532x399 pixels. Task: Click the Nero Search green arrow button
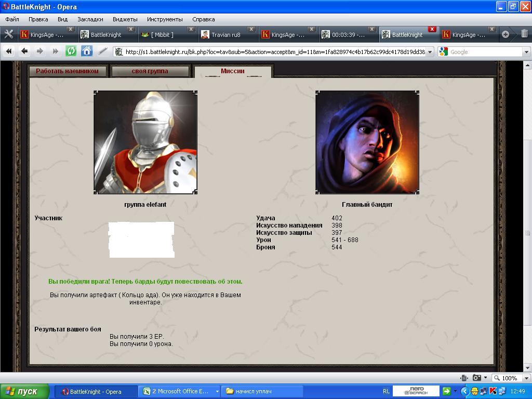click(446, 391)
